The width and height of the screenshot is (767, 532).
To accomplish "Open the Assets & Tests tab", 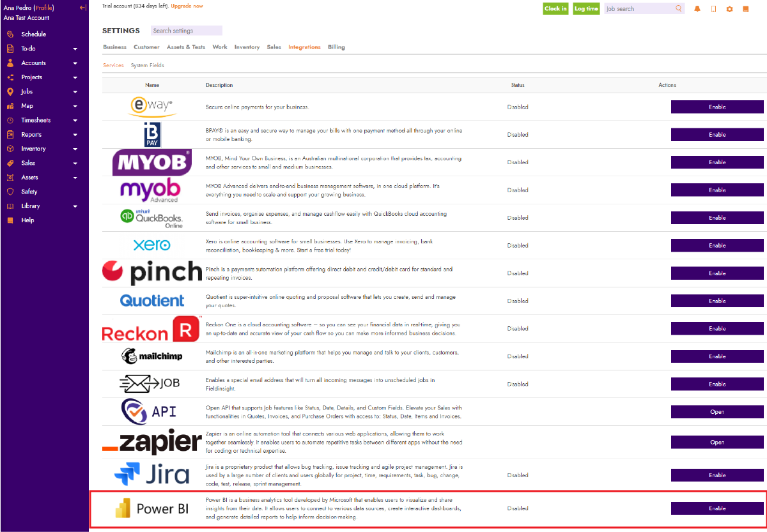I will pyautogui.click(x=186, y=47).
